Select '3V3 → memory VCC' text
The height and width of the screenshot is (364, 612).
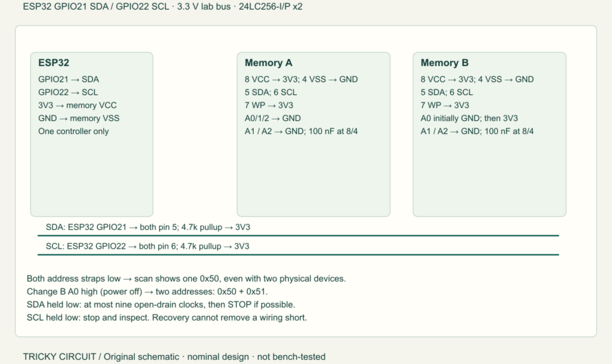pos(77,105)
